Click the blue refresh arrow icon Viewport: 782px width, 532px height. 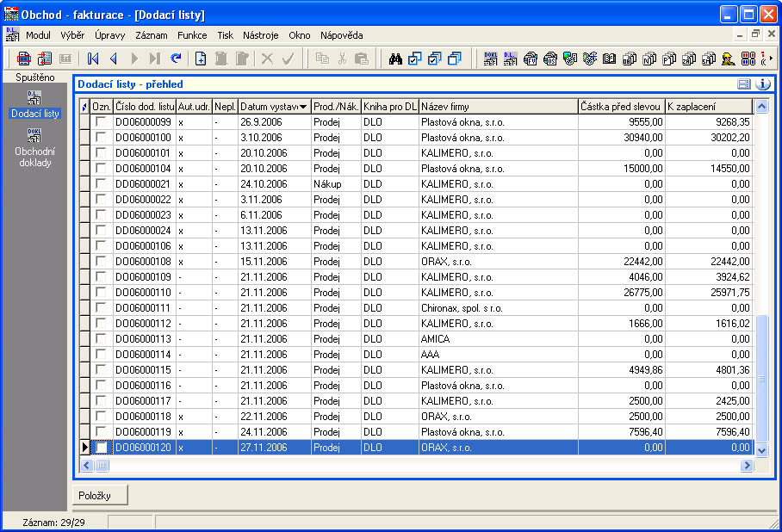[x=176, y=59]
